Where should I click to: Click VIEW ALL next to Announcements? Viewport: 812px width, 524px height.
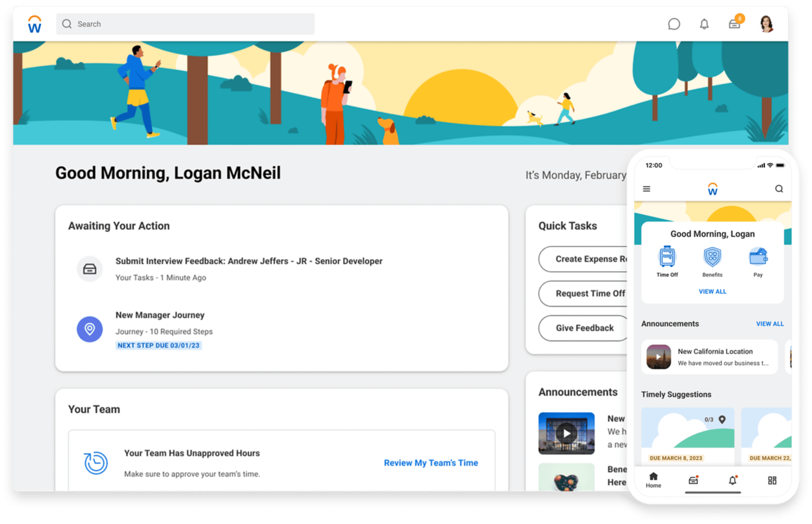click(x=770, y=324)
